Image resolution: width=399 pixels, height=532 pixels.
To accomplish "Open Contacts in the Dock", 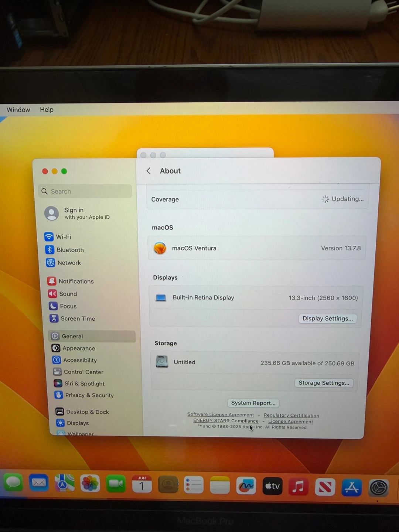I will coord(168,484).
